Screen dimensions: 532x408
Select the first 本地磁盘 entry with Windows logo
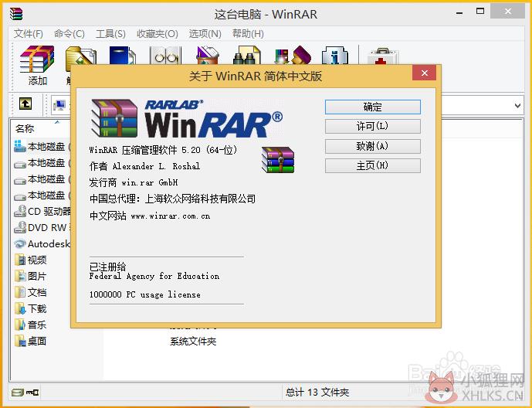point(42,146)
